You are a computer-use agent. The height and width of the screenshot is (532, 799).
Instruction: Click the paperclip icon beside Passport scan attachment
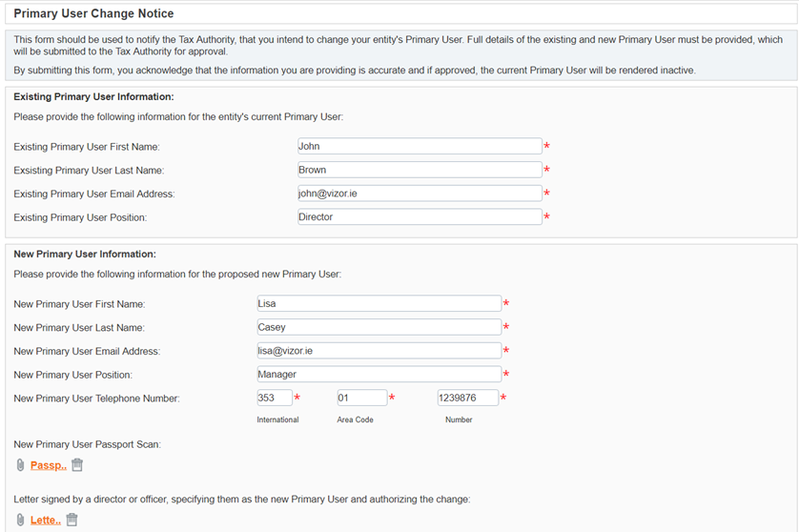click(x=20, y=465)
